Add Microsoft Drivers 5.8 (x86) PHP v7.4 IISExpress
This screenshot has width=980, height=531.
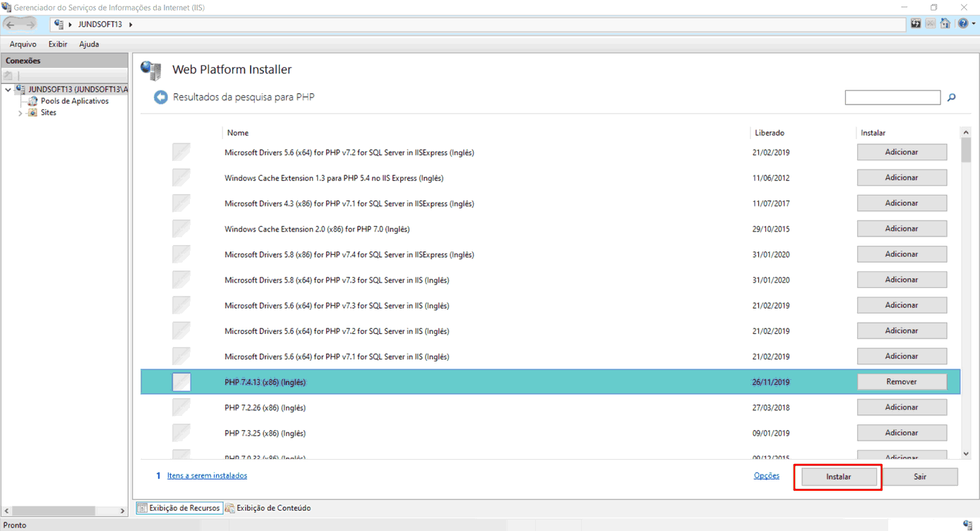tap(902, 254)
